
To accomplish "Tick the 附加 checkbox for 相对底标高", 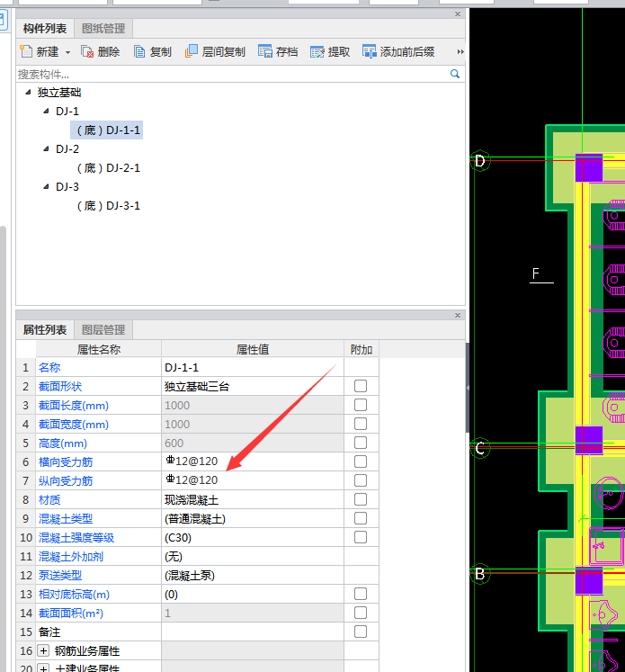I will click(361, 594).
